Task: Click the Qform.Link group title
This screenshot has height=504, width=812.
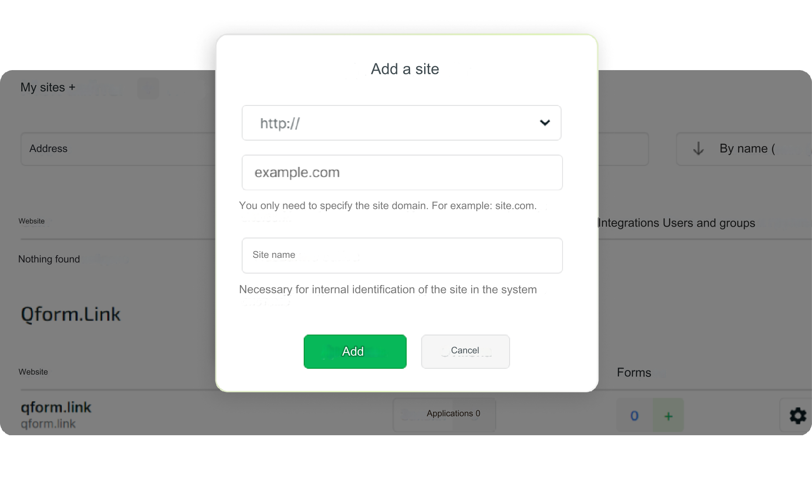Action: (x=71, y=314)
